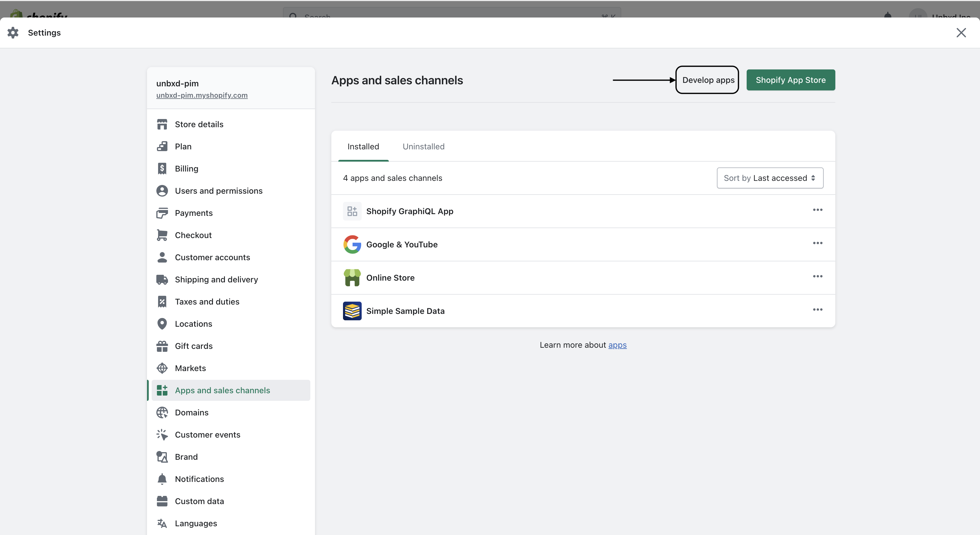Click the Plan icon

pyautogui.click(x=162, y=146)
